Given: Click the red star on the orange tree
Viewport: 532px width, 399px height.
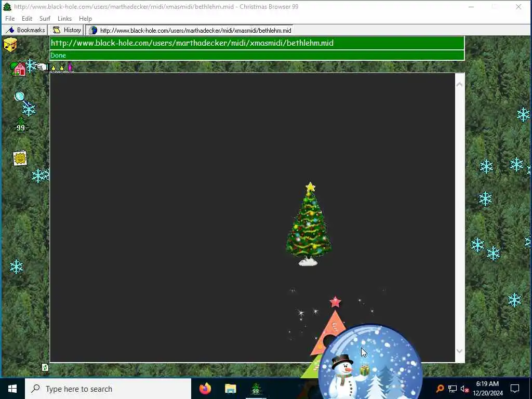Looking at the screenshot, I should click(335, 302).
